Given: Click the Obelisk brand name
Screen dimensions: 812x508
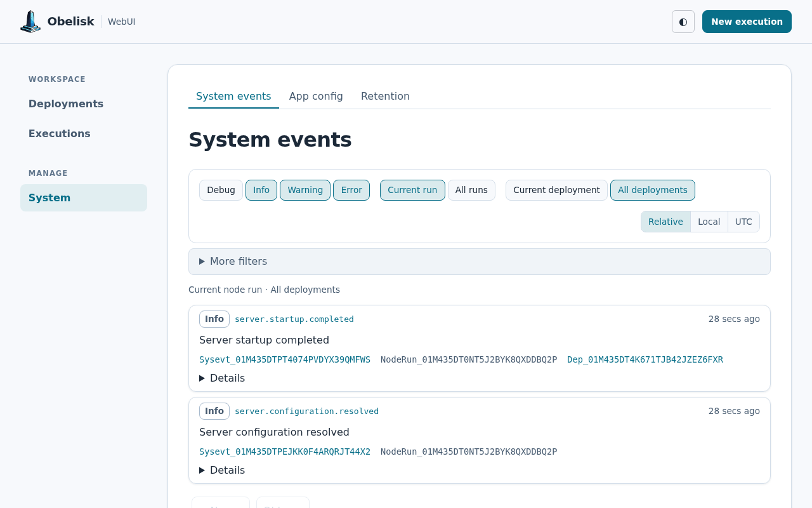Looking at the screenshot, I should (71, 22).
